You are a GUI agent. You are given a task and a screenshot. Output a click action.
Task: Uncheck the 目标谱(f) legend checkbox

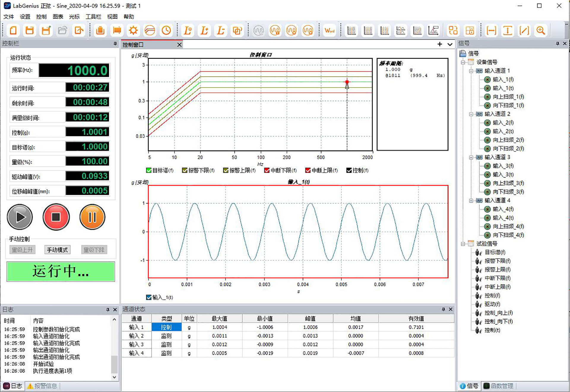(x=149, y=170)
